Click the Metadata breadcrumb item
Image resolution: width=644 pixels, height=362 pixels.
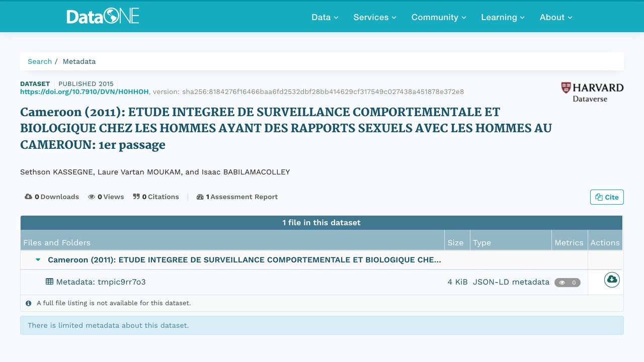[x=79, y=61]
